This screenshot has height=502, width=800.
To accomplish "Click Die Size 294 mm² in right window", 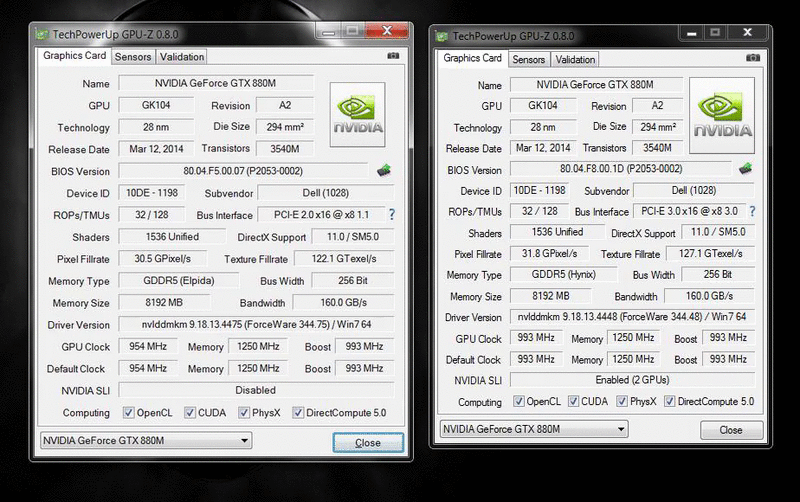I will click(658, 127).
